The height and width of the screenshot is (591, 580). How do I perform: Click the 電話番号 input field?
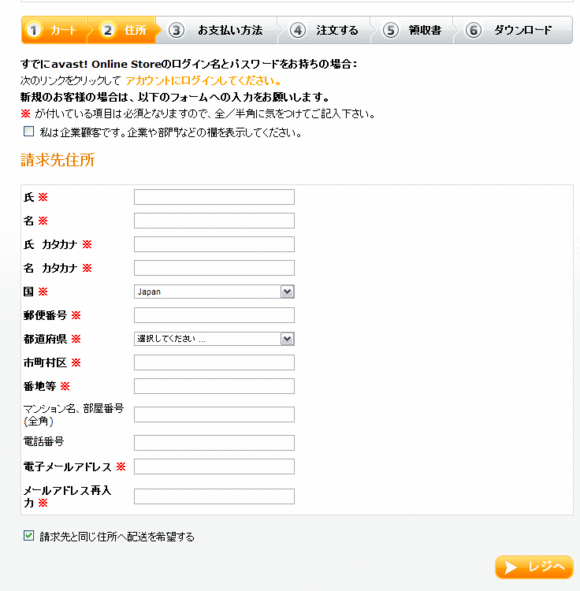(x=214, y=443)
